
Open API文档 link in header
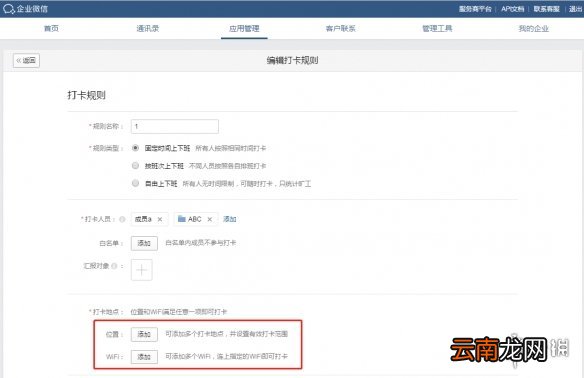tap(512, 9)
